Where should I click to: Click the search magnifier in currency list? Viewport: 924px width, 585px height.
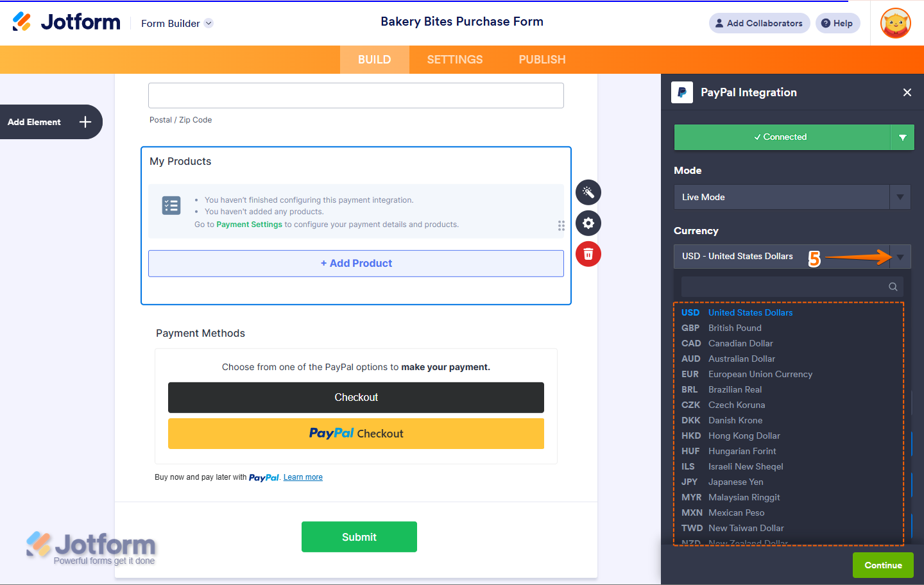tap(893, 287)
